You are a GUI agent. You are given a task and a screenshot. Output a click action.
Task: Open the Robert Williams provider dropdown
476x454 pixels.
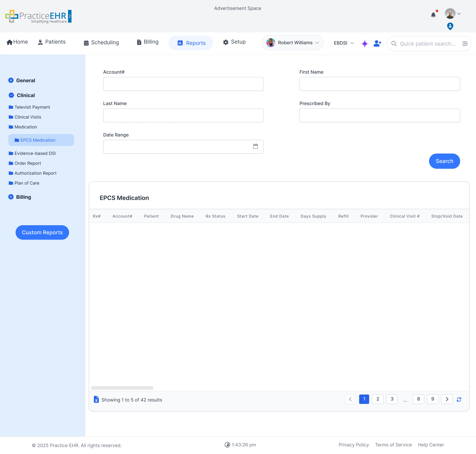(x=292, y=43)
